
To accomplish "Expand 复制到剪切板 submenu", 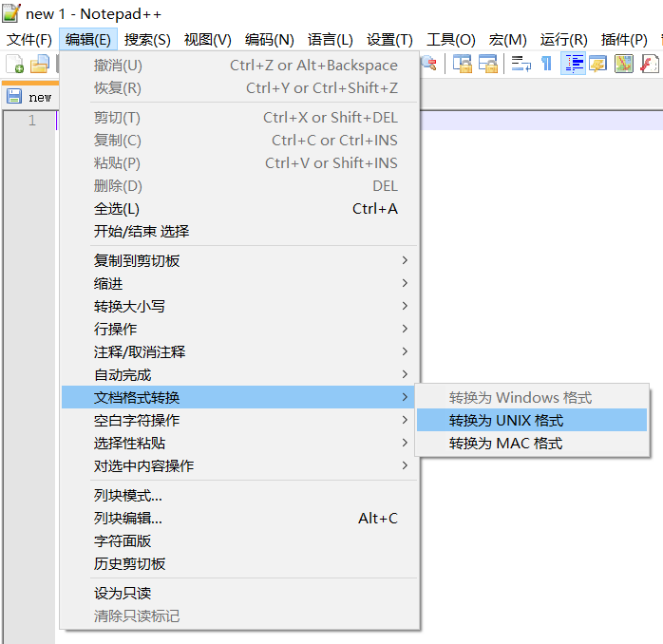I will (240, 260).
